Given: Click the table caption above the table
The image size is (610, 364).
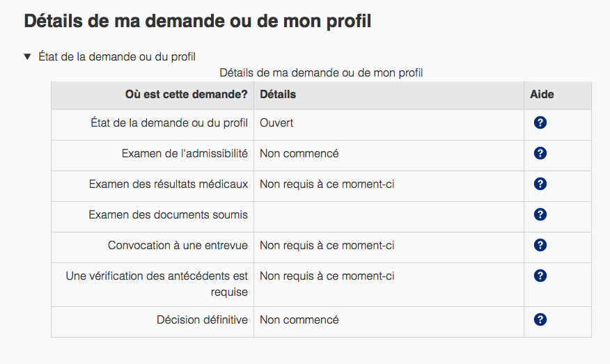Looking at the screenshot, I should pyautogui.click(x=321, y=72).
